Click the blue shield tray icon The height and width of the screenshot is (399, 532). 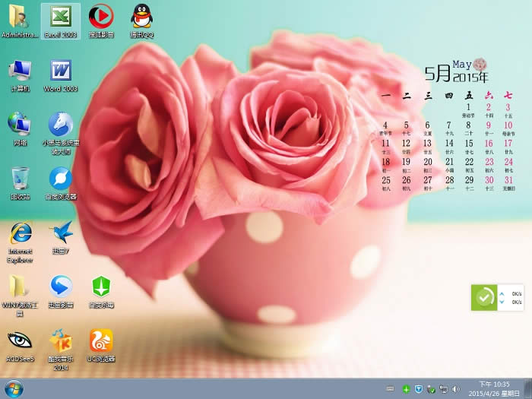[x=419, y=389]
